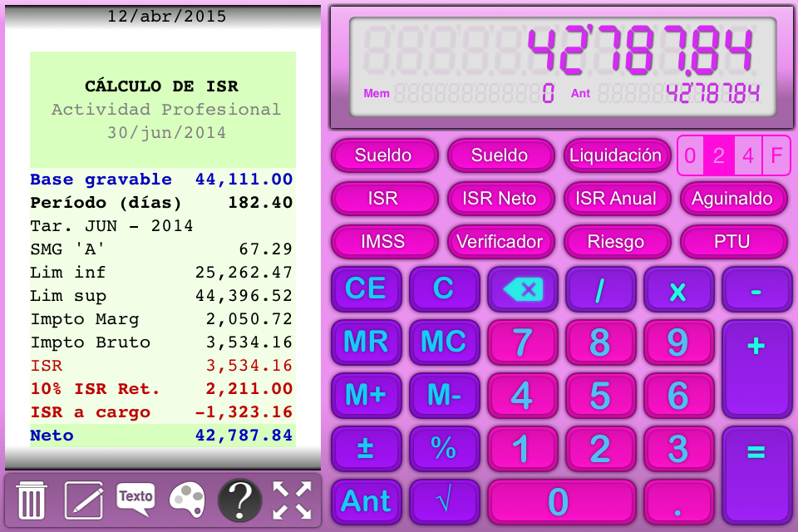This screenshot has height=532, width=798.
Task: Open the Aguinaldo calculation
Action: [x=733, y=199]
